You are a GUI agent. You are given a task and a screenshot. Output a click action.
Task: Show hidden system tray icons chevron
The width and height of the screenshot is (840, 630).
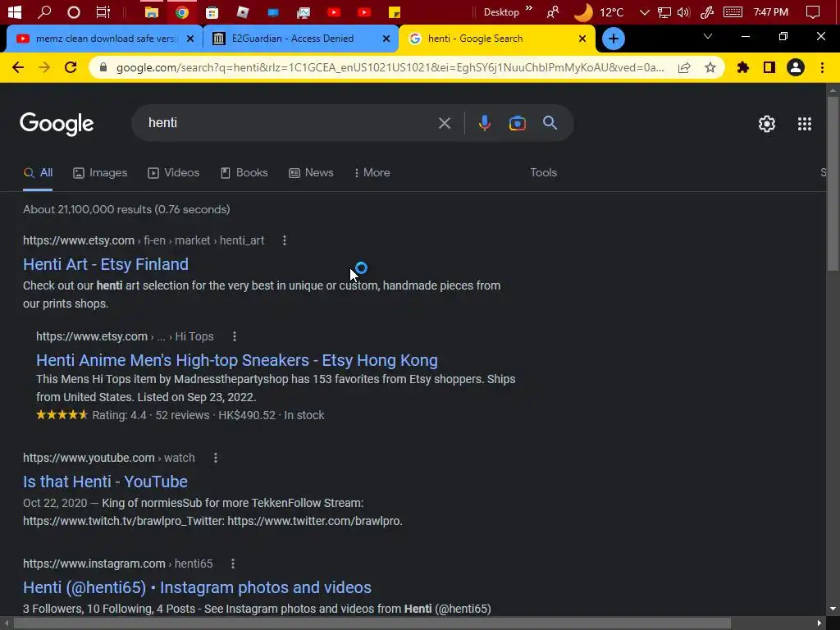pyautogui.click(x=645, y=11)
